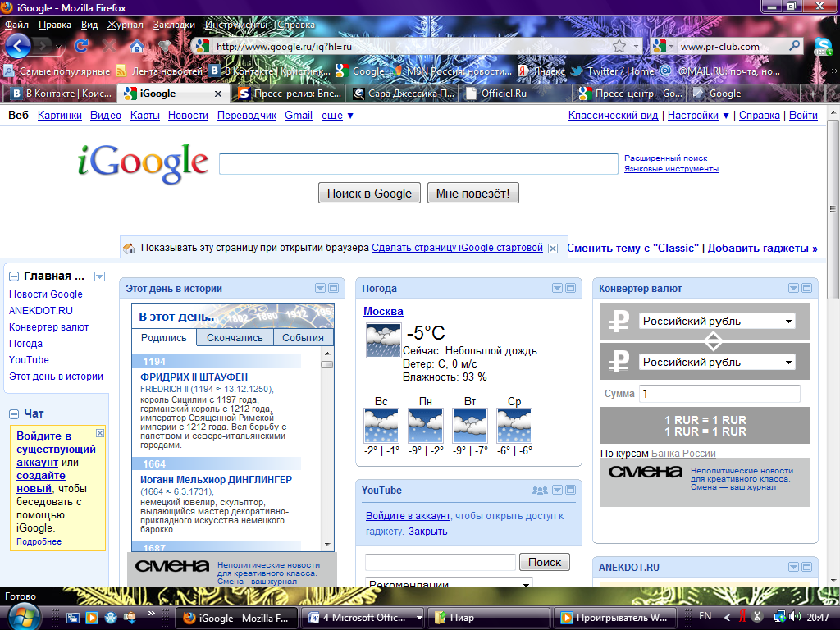Open the Настройки dropdown arrow
The width and height of the screenshot is (840, 630).
coord(726,116)
